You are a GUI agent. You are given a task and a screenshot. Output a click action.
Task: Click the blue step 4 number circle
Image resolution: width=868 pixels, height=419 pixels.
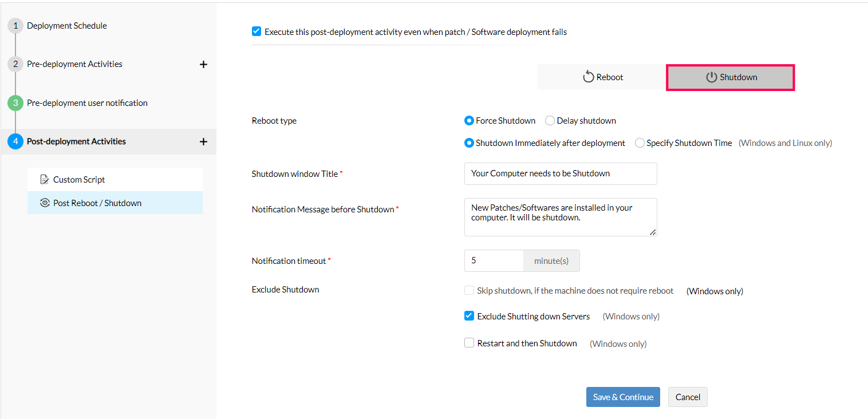15,141
